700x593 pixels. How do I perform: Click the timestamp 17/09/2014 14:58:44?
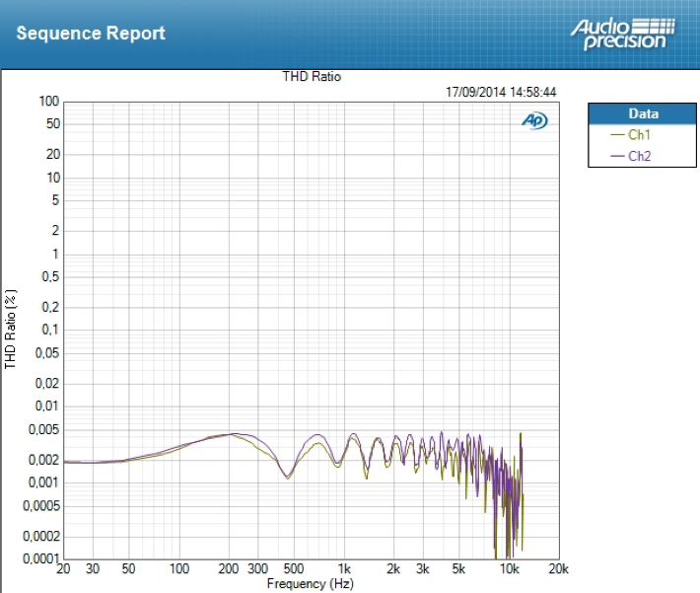[501, 92]
